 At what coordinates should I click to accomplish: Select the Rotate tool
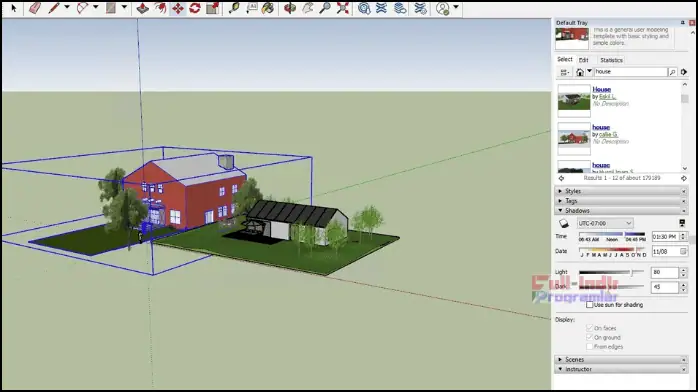pos(195,8)
